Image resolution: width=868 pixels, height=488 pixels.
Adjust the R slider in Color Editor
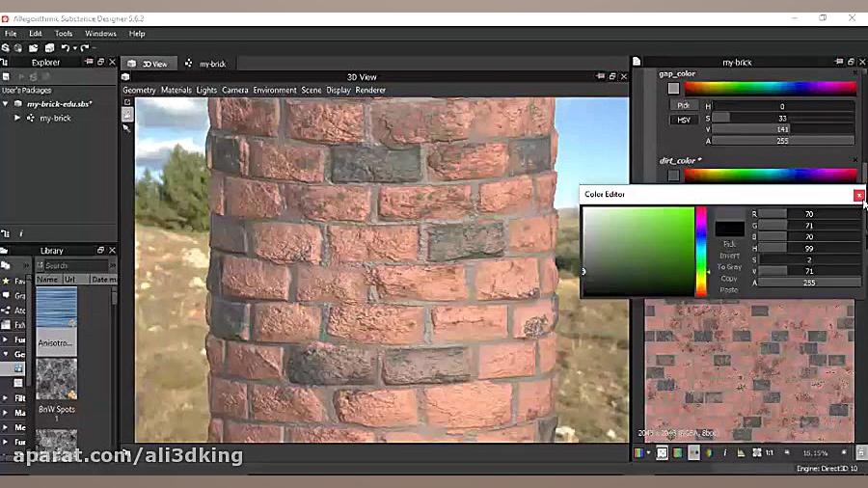[809, 213]
